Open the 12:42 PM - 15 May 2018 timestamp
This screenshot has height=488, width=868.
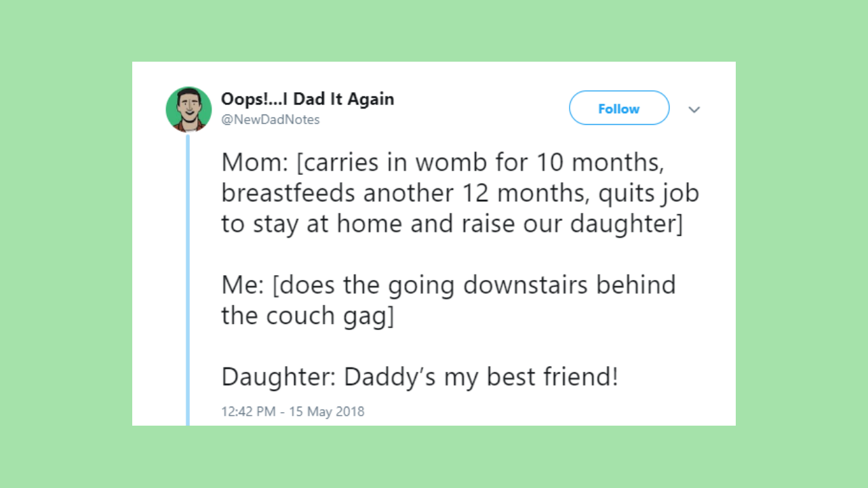tap(293, 411)
